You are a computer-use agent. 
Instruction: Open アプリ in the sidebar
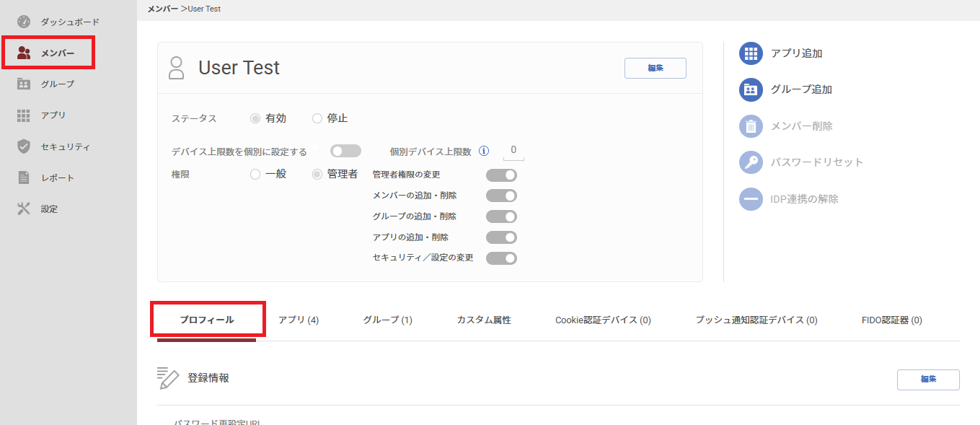(x=53, y=115)
